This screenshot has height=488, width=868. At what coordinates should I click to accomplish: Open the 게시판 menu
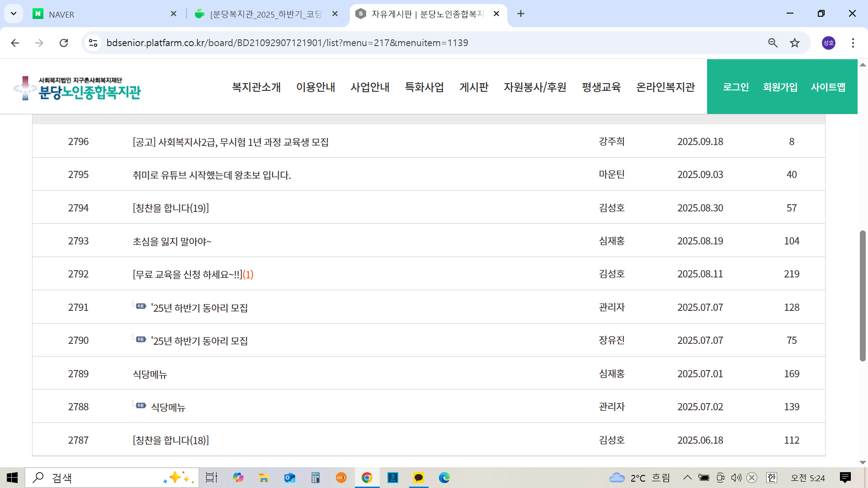474,87
